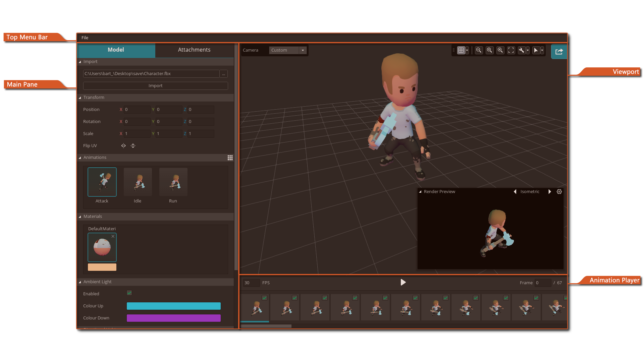Click the wrench tools icon
This screenshot has height=362, width=644.
tap(522, 50)
